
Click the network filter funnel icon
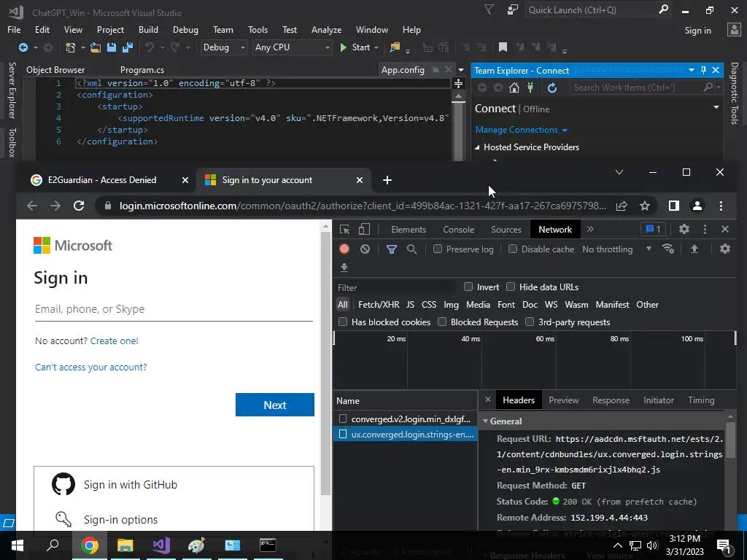(x=392, y=249)
